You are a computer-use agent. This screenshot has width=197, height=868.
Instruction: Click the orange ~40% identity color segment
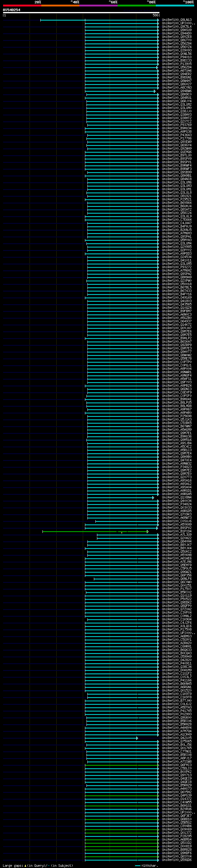point(60,6)
